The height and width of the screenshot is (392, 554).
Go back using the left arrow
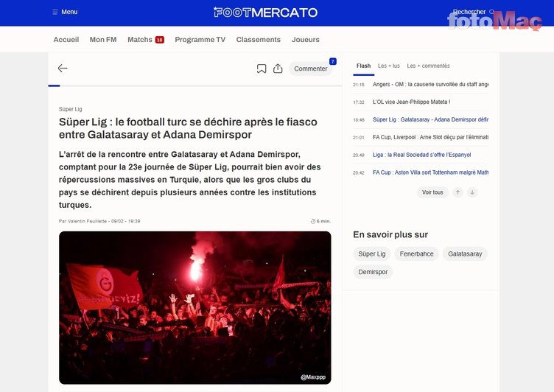pyautogui.click(x=63, y=69)
